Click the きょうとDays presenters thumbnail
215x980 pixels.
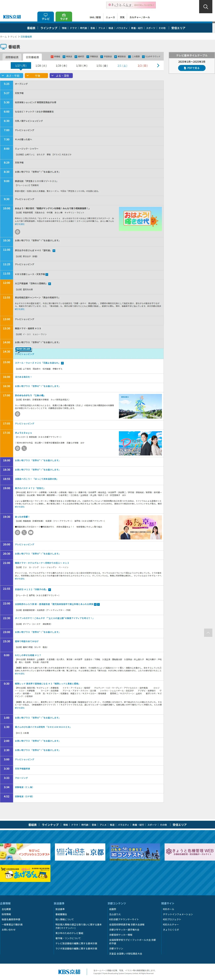coord(140,443)
